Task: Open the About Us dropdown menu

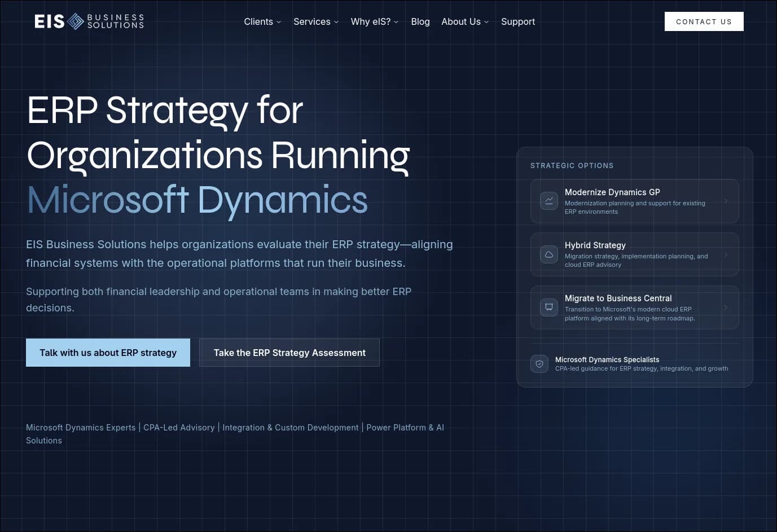Action: coord(465,21)
